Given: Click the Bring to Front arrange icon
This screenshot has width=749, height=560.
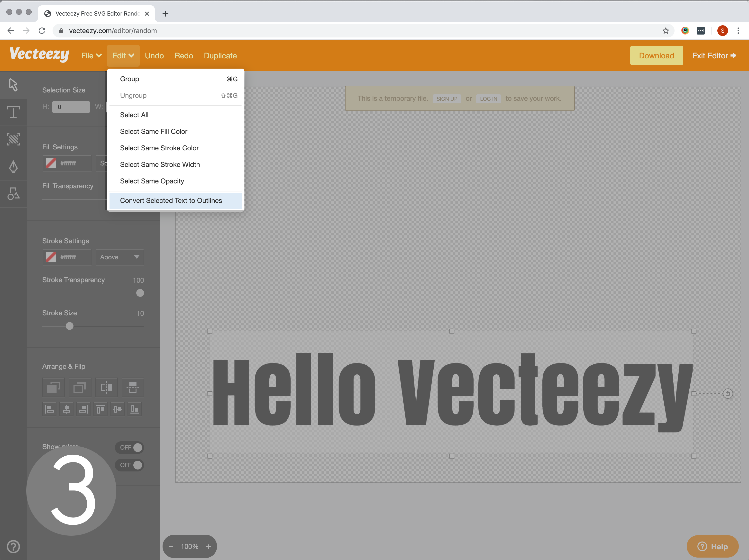Looking at the screenshot, I should coord(54,387).
